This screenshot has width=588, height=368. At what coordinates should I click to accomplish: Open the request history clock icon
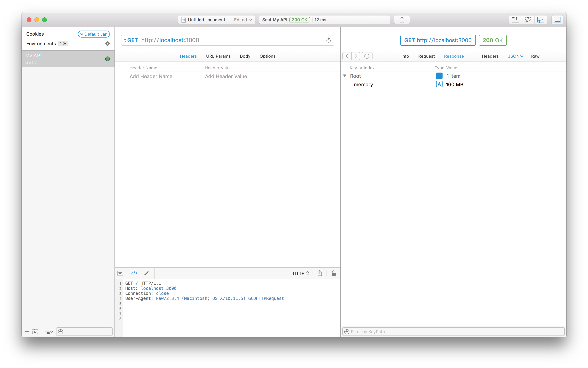(x=367, y=56)
